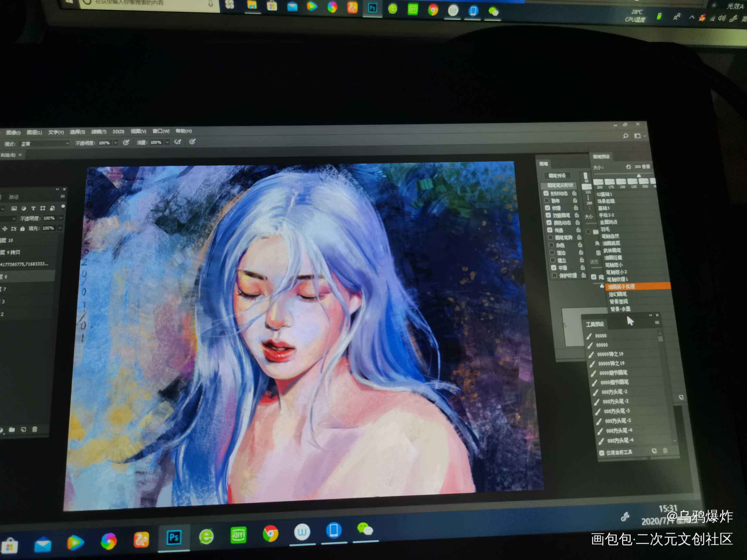The width and height of the screenshot is (747, 560).
Task: Click lock icon next to 形状动态
Action: pos(574,193)
